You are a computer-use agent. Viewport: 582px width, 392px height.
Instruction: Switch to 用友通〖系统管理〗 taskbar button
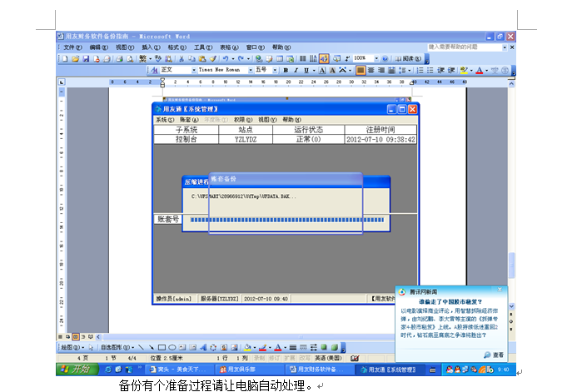click(x=388, y=370)
